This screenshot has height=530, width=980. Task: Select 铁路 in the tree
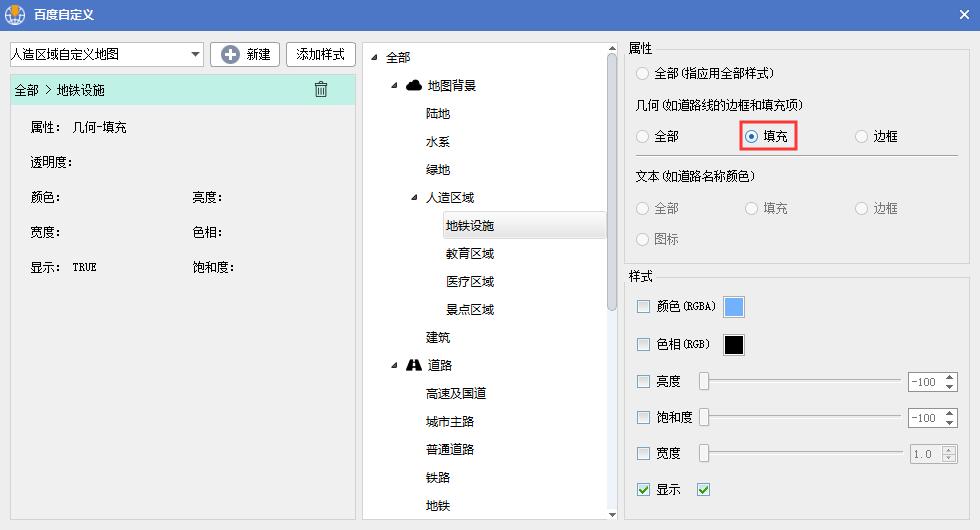(x=438, y=478)
